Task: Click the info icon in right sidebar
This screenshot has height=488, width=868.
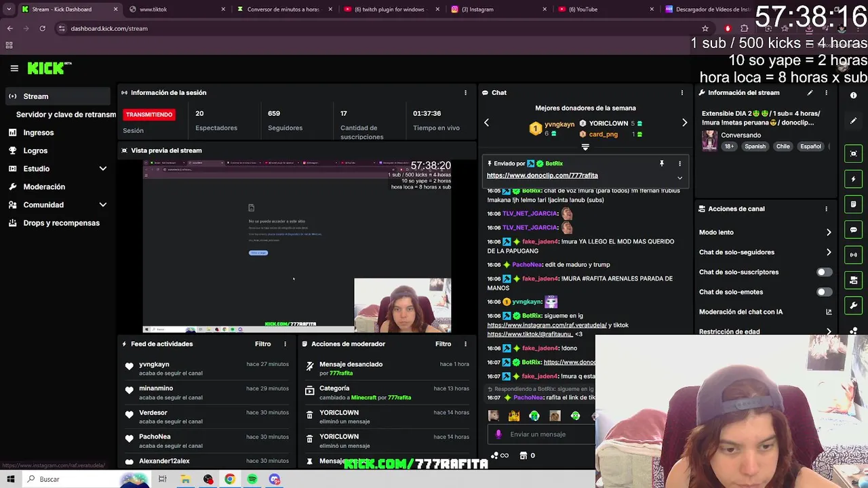Action: point(854,96)
